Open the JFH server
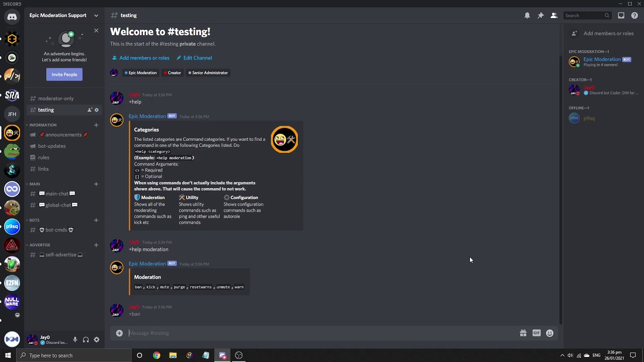This screenshot has height=362, width=644. click(x=12, y=114)
